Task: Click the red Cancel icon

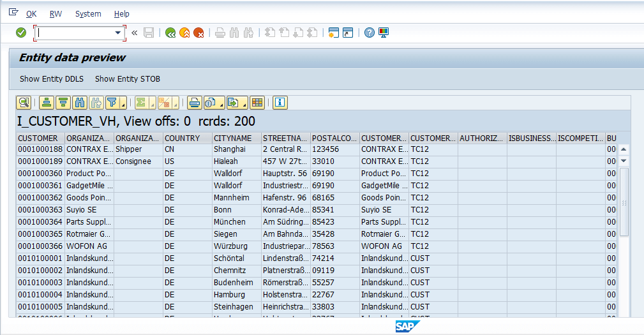Action: pos(198,33)
